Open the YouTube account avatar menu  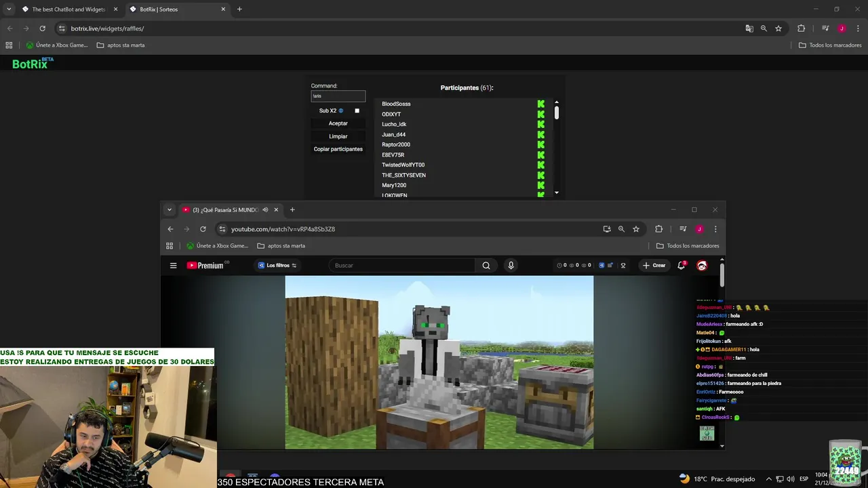(x=702, y=266)
